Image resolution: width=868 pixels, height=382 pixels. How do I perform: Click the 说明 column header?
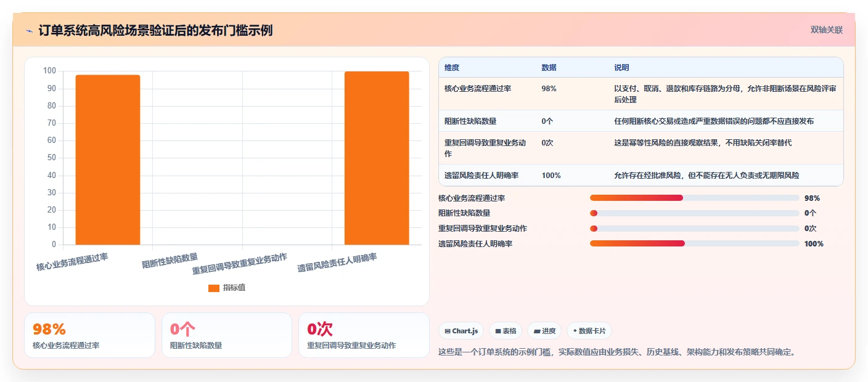click(621, 68)
